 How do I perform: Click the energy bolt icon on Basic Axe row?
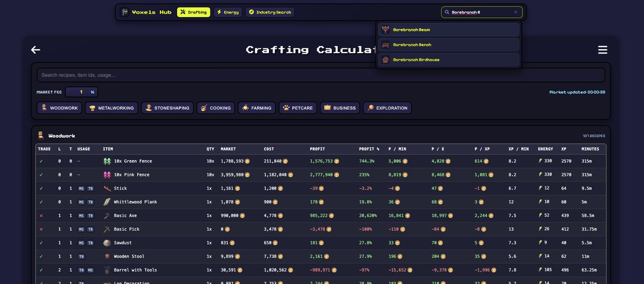tap(540, 215)
